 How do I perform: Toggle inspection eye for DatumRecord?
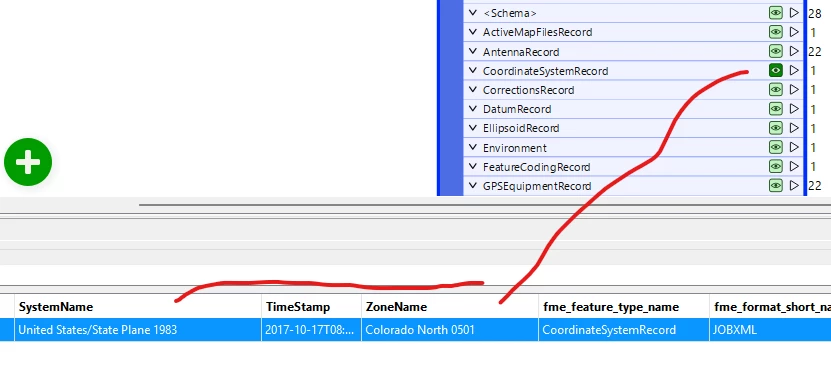(x=775, y=109)
